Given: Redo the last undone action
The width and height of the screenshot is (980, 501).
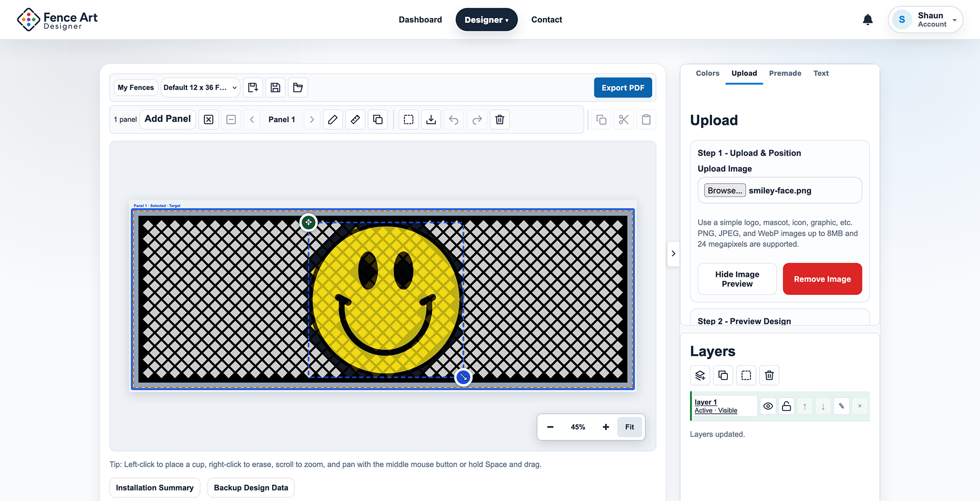Looking at the screenshot, I should (477, 119).
